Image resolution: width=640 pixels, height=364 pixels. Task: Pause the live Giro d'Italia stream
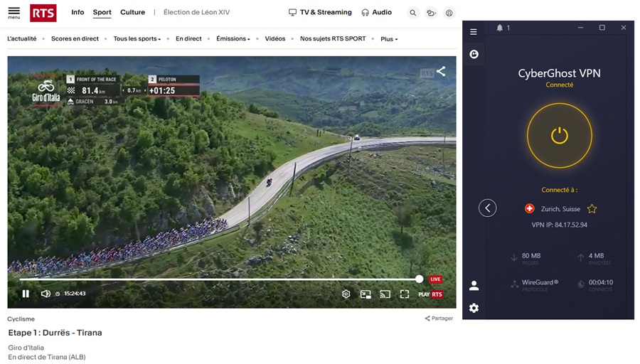pos(26,294)
